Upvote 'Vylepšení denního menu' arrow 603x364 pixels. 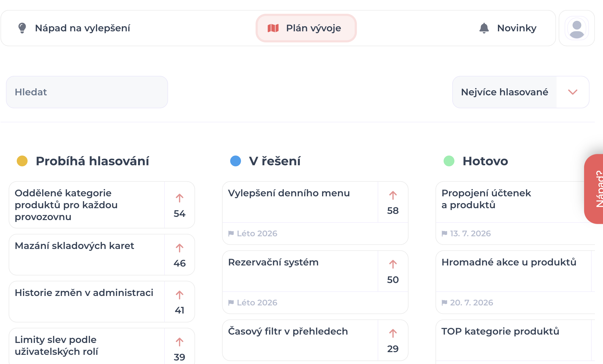(393, 195)
